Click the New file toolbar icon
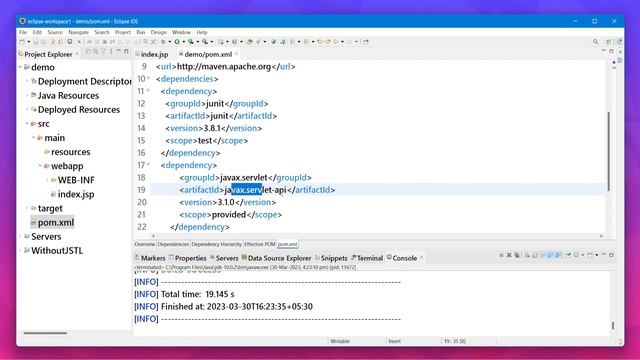The width and height of the screenshot is (640, 360). (22, 42)
